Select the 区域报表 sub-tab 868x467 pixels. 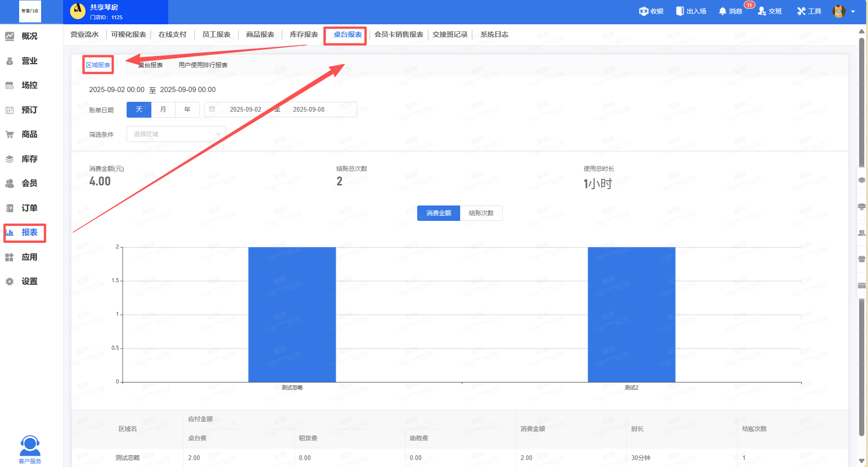click(98, 65)
